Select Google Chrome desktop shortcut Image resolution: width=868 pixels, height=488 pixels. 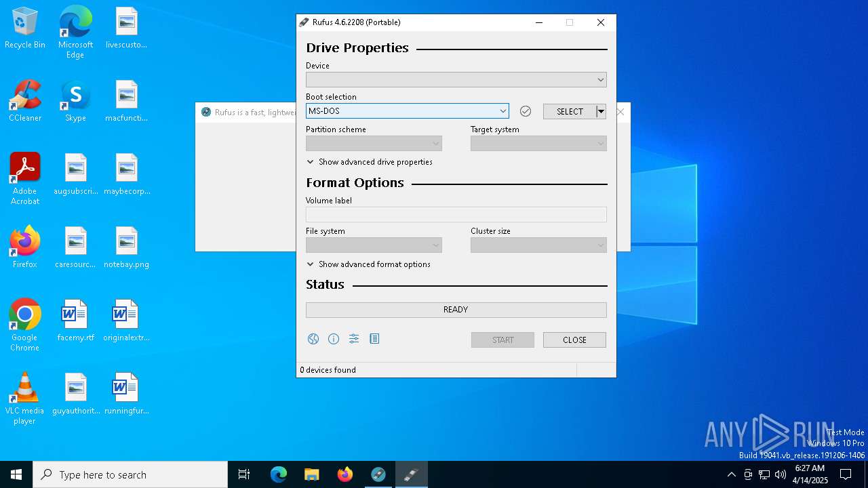click(25, 325)
